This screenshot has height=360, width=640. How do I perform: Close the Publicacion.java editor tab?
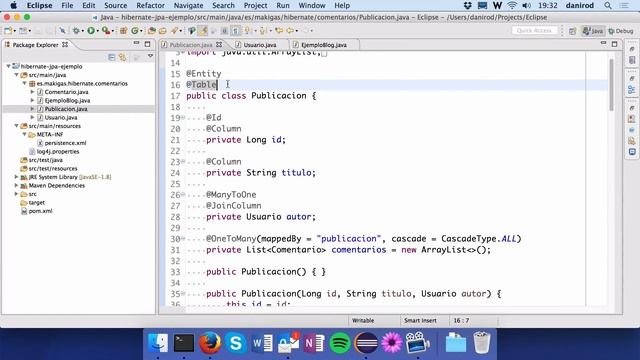point(219,44)
